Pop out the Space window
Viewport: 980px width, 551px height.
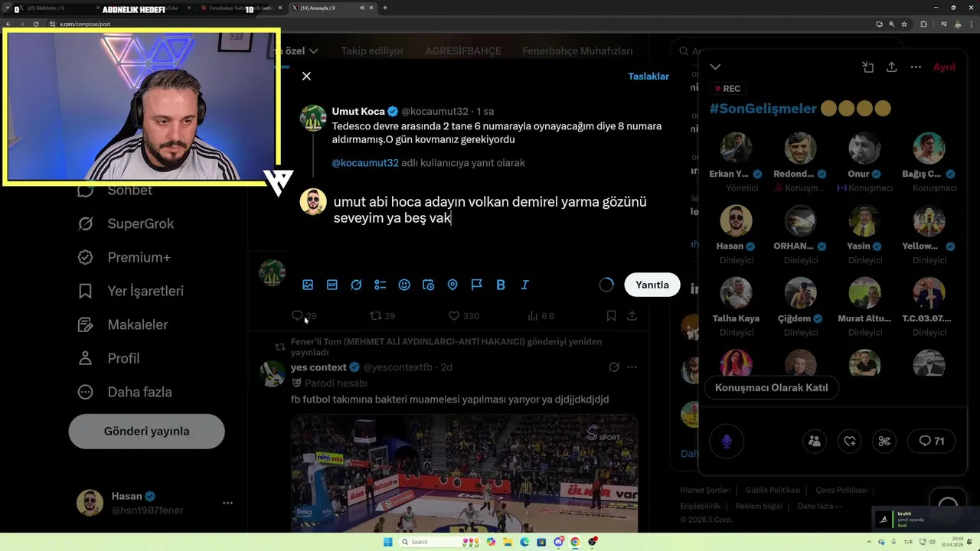pos(867,67)
